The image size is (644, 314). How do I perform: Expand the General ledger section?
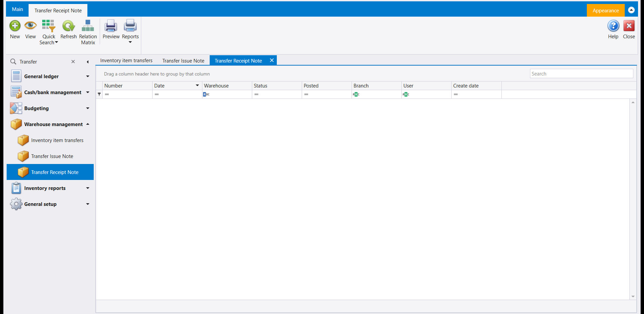(88, 77)
